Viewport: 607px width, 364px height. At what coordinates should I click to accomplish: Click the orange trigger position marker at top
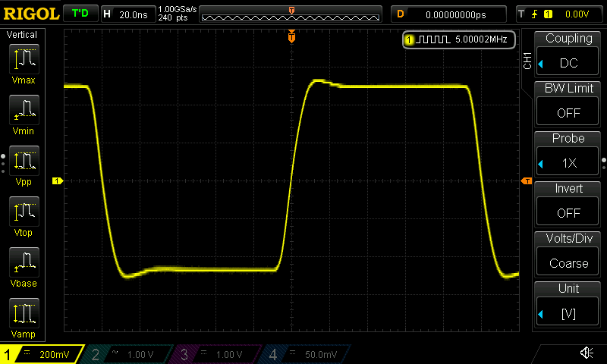(291, 37)
